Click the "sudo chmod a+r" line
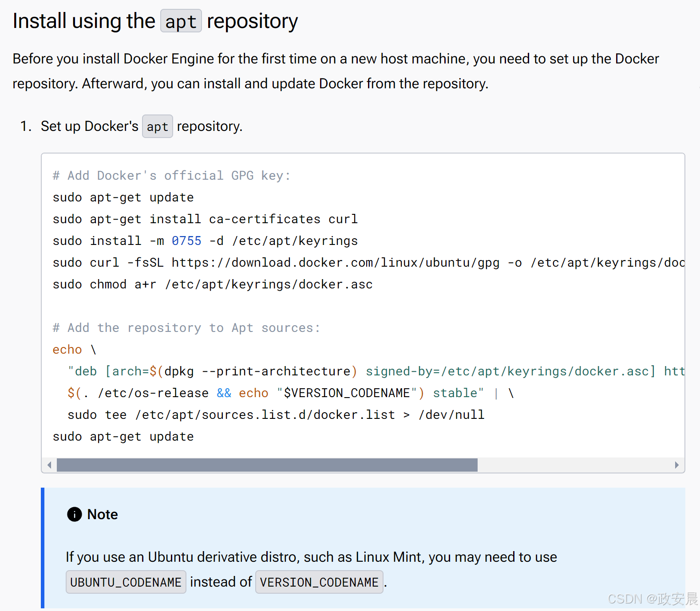The height and width of the screenshot is (611, 700). pos(213,284)
